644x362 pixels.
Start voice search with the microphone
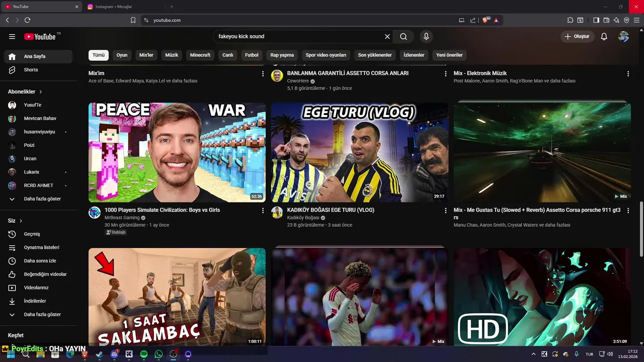click(x=426, y=37)
